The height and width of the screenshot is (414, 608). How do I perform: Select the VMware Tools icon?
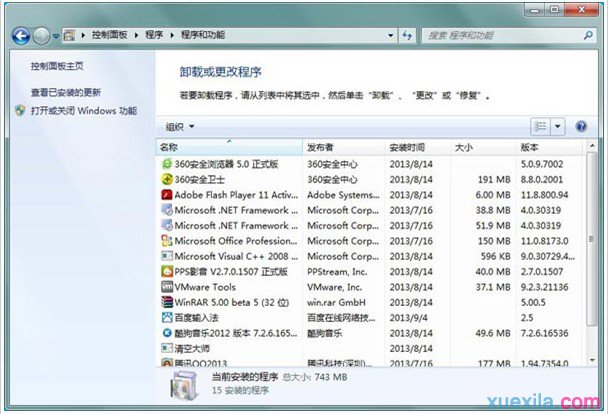click(x=167, y=287)
